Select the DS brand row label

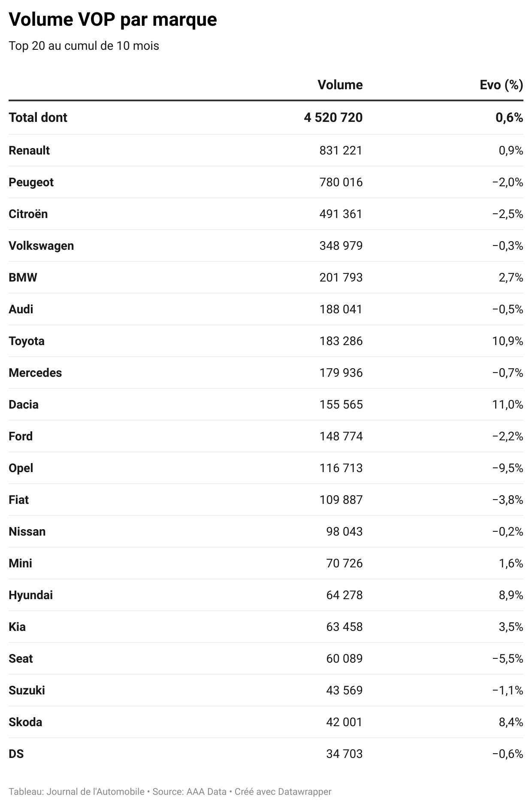click(16, 754)
